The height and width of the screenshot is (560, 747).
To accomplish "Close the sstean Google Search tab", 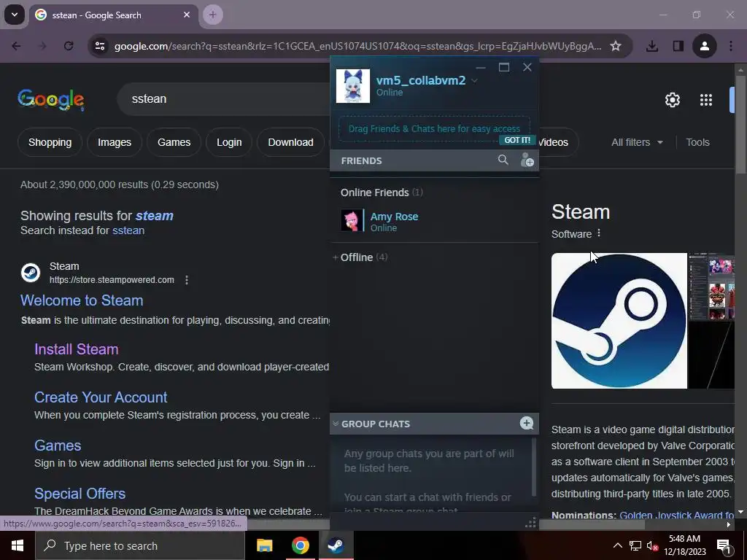I will pos(187,15).
